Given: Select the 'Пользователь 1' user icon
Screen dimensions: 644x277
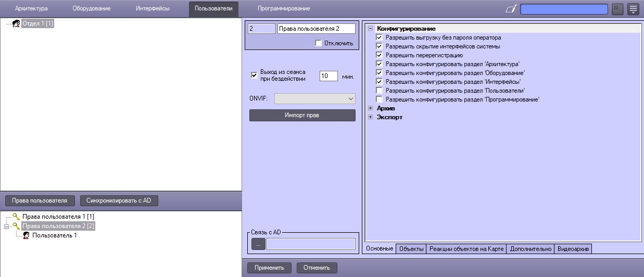Looking at the screenshot, I should tap(26, 235).
